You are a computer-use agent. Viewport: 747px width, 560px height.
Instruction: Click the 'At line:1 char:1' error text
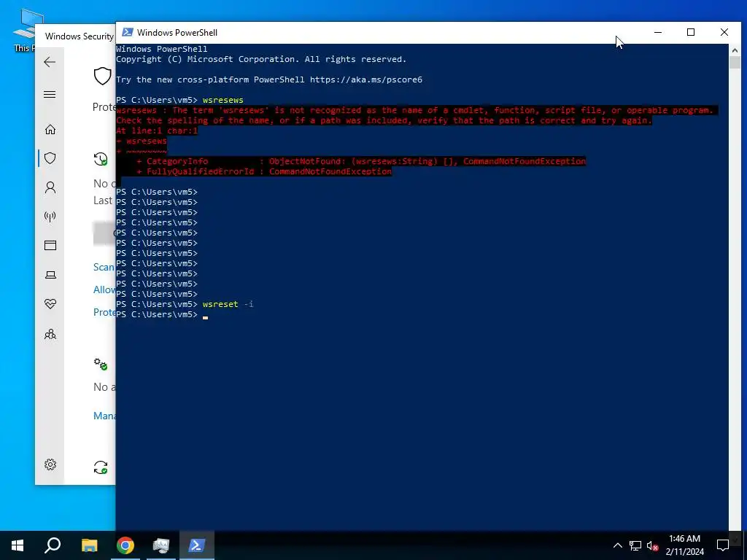coord(157,131)
